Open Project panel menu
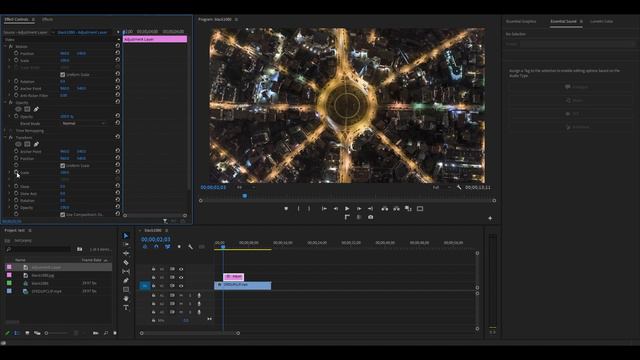The width and height of the screenshot is (640, 360). 30,231
